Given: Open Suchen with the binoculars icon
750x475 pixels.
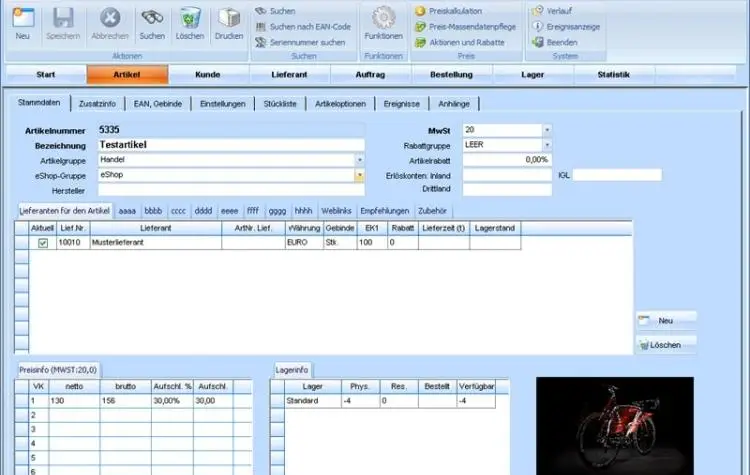Looking at the screenshot, I should [x=152, y=18].
